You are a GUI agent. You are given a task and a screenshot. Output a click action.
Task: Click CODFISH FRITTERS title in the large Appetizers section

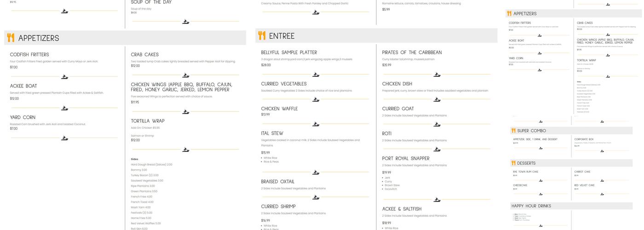(29, 55)
